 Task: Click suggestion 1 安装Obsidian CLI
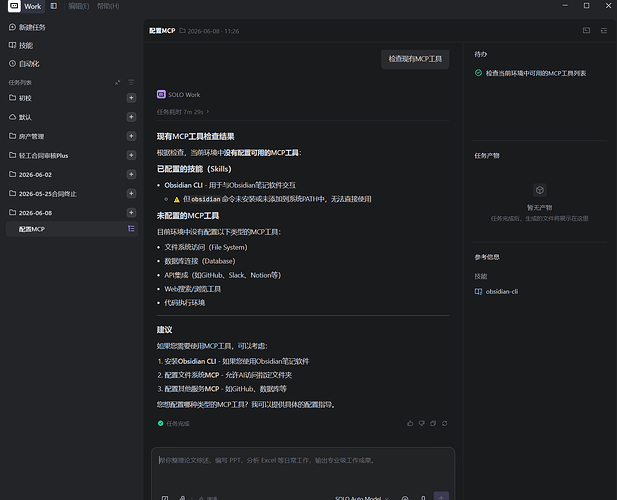tap(233, 361)
